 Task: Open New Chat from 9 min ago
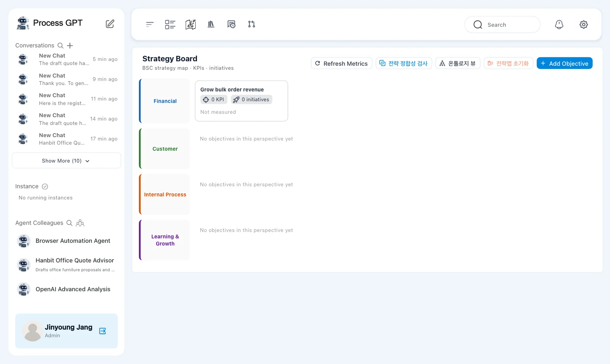pyautogui.click(x=66, y=79)
